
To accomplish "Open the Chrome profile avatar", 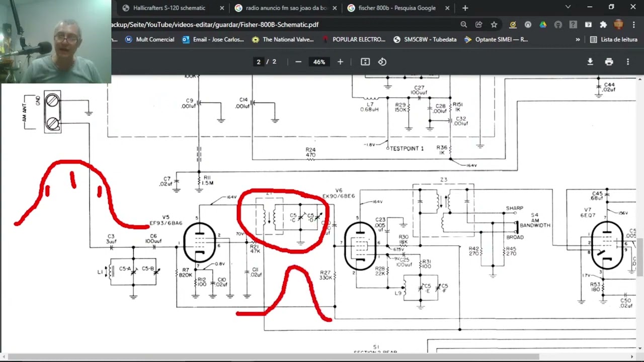I will [x=619, y=25].
